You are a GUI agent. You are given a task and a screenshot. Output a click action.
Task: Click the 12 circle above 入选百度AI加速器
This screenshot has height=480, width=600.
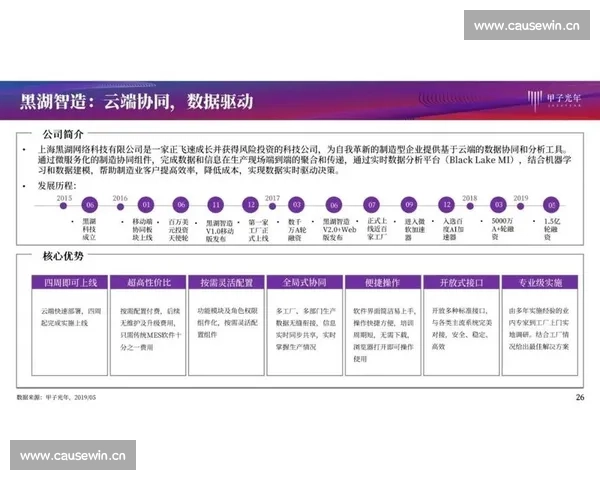pyautogui.click(x=447, y=205)
